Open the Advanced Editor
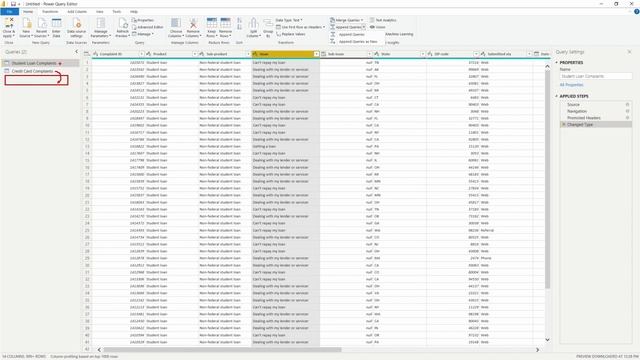The image size is (640, 360). [x=147, y=27]
